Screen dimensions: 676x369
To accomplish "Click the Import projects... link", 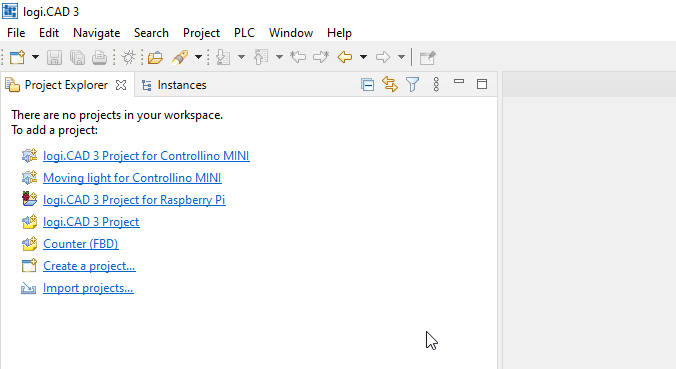I will click(88, 288).
